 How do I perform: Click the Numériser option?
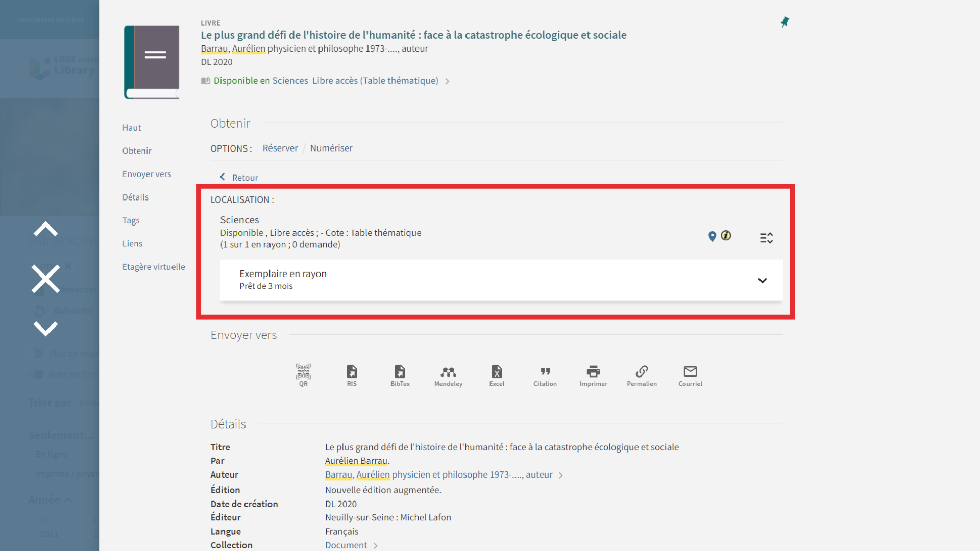click(x=331, y=148)
